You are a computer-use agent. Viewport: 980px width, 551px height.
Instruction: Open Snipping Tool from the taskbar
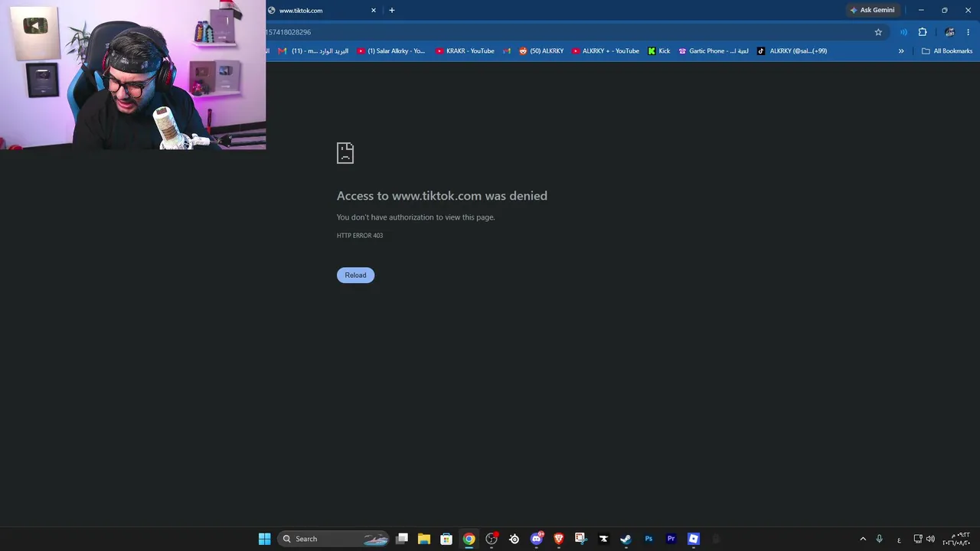(581, 539)
